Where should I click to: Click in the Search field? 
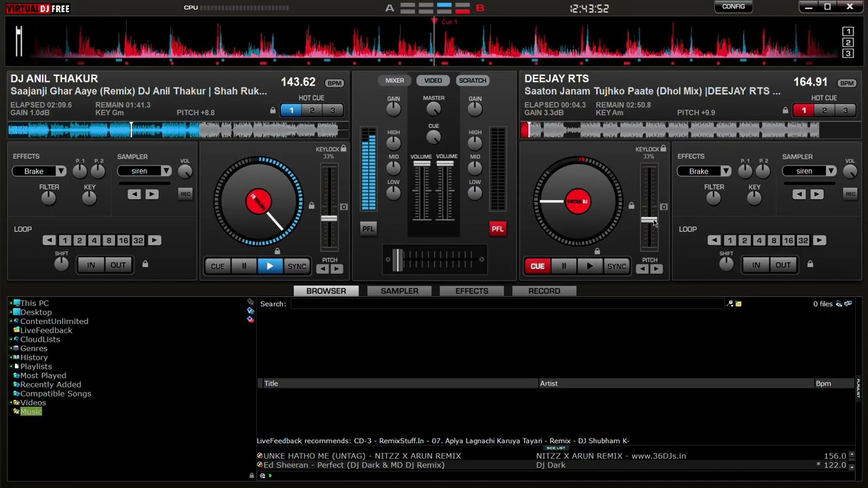[x=508, y=304]
